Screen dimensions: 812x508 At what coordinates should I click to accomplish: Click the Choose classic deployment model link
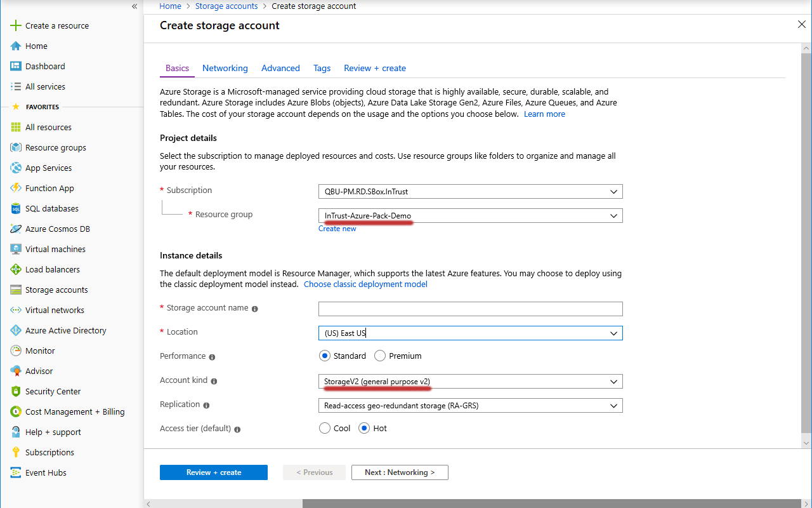pos(365,284)
